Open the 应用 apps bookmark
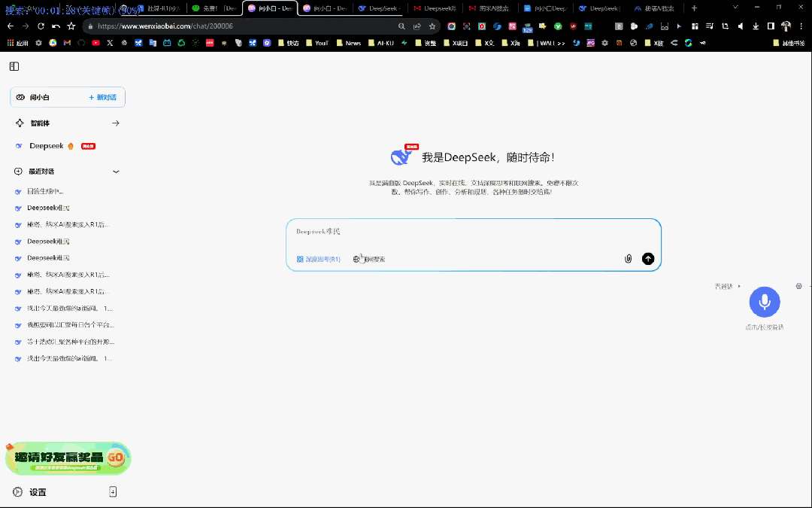Viewport: 812px width, 508px height. tap(17, 43)
